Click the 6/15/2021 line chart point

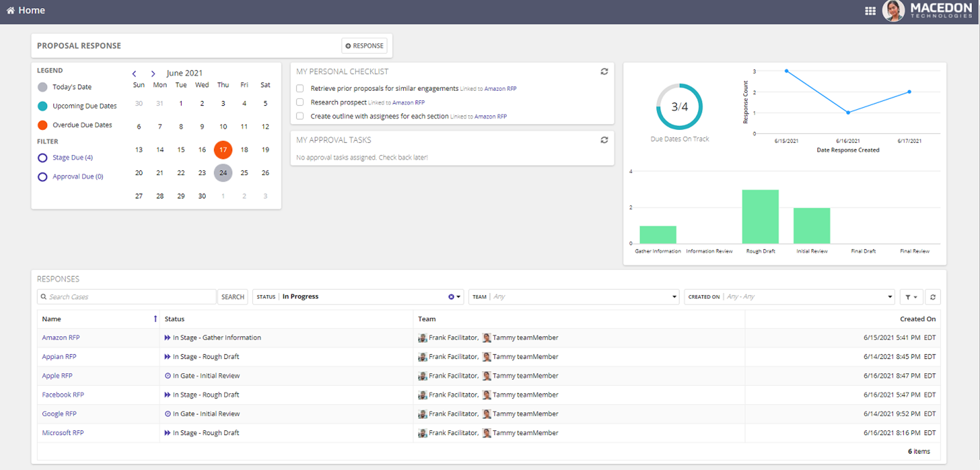tap(786, 71)
